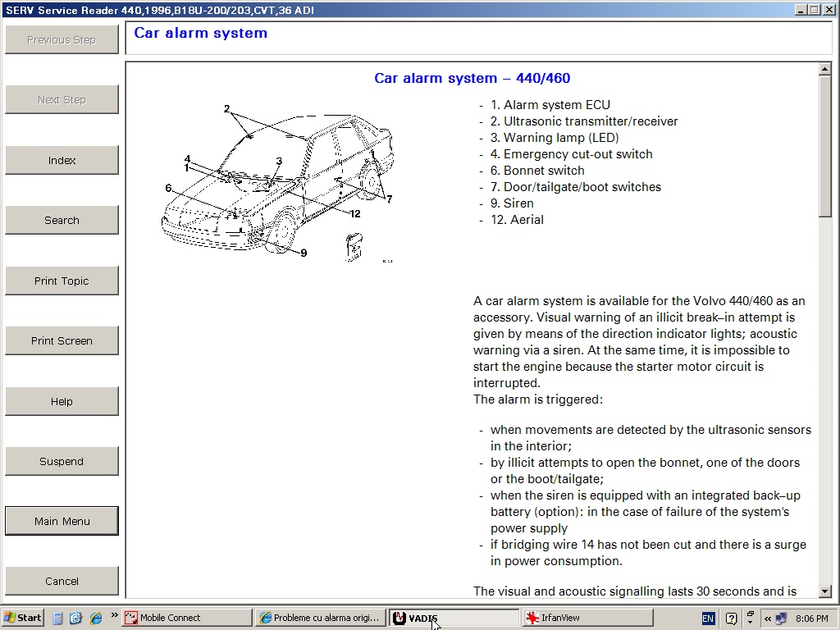Click the VADIS taskbar button
The height and width of the screenshot is (630, 840).
tap(454, 618)
